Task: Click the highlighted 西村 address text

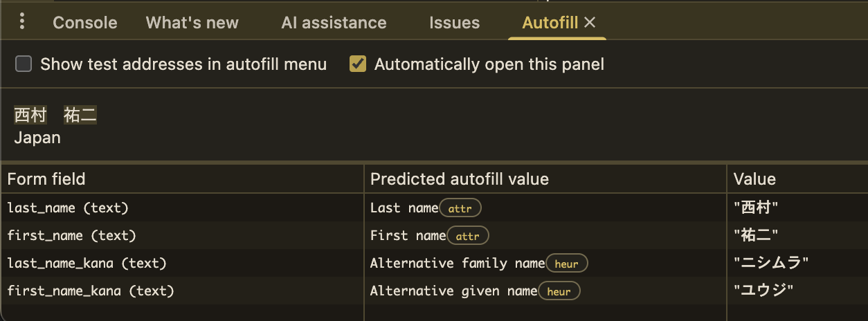Action: pos(30,116)
